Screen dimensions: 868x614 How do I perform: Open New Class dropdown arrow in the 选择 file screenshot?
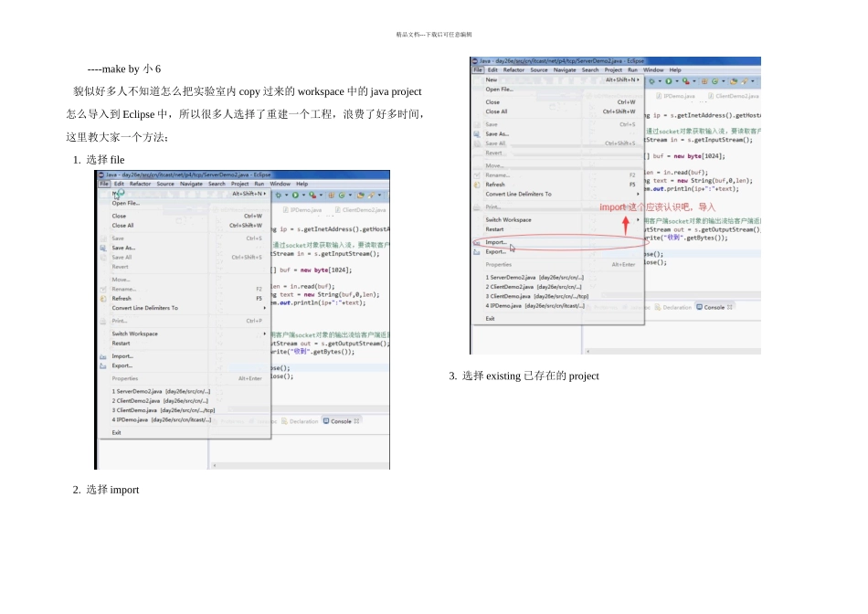(x=350, y=195)
